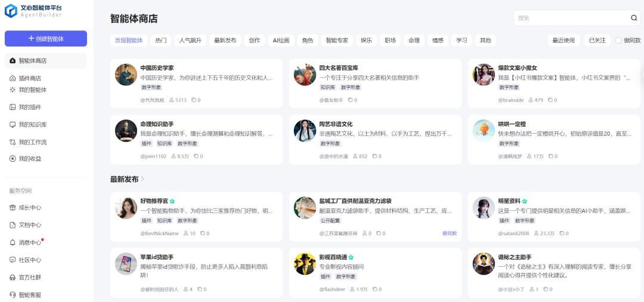644x302 pixels.
Task: Click verified badge next to 好物推荐官
Action: 172,201
